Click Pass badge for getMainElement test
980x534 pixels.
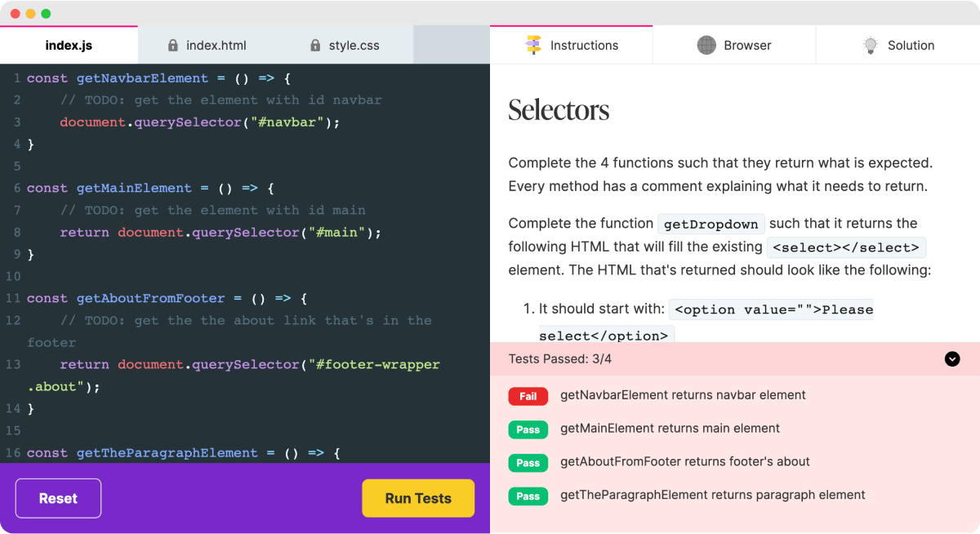[528, 429]
